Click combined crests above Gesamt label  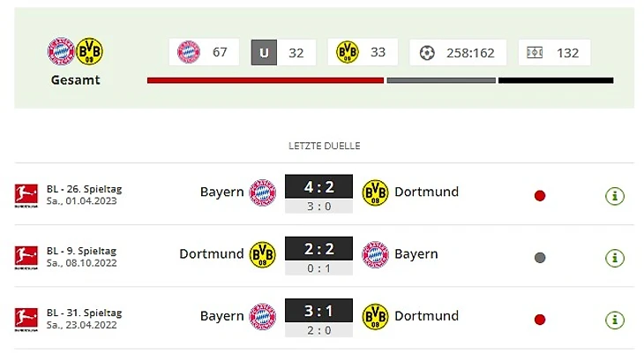click(75, 51)
